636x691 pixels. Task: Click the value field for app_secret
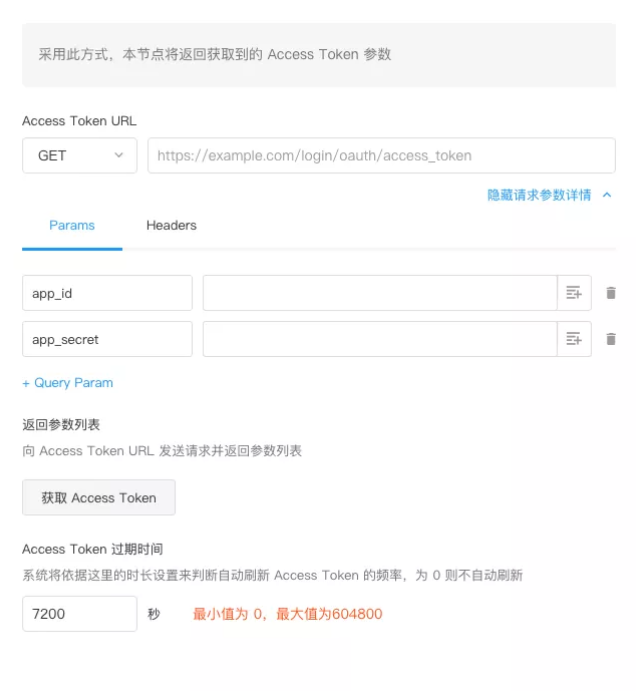379,339
